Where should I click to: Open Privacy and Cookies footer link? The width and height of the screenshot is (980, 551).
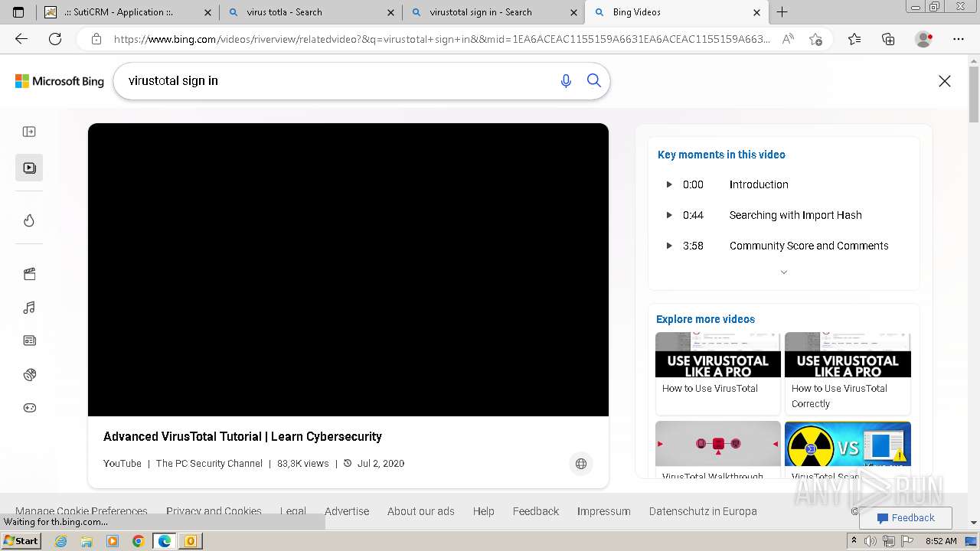[x=214, y=511]
